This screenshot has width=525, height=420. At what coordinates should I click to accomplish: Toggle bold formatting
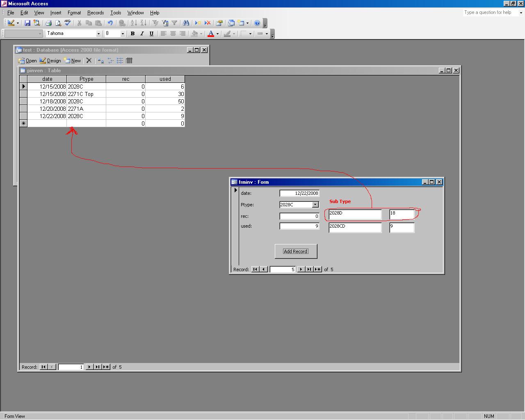(x=132, y=34)
